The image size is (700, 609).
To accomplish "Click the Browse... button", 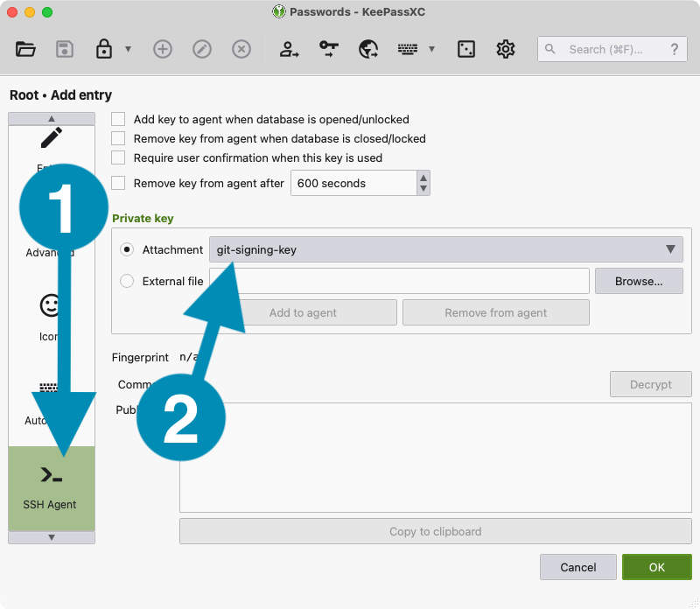I will 639,281.
